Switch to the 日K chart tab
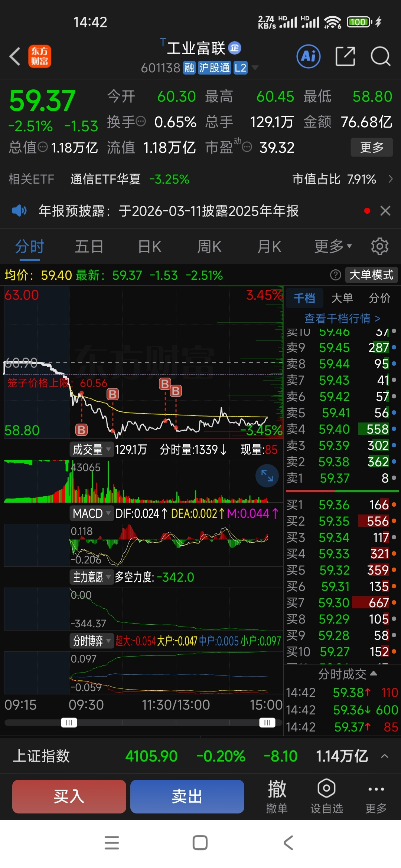Viewport: 401px width, 868px height. [150, 246]
